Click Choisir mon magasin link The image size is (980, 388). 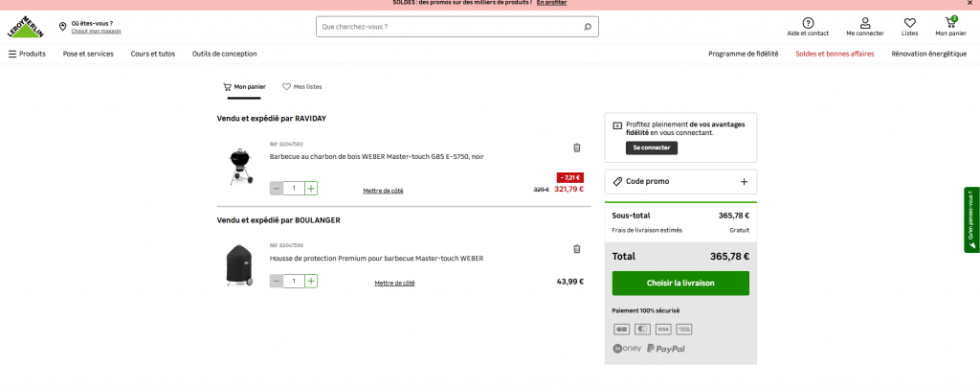click(x=97, y=32)
